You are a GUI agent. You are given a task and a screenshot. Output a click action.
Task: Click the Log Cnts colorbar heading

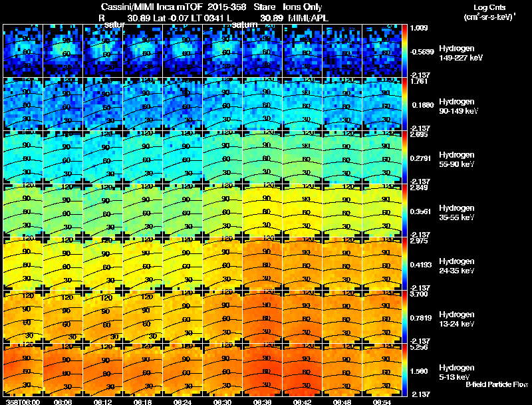(489, 7)
